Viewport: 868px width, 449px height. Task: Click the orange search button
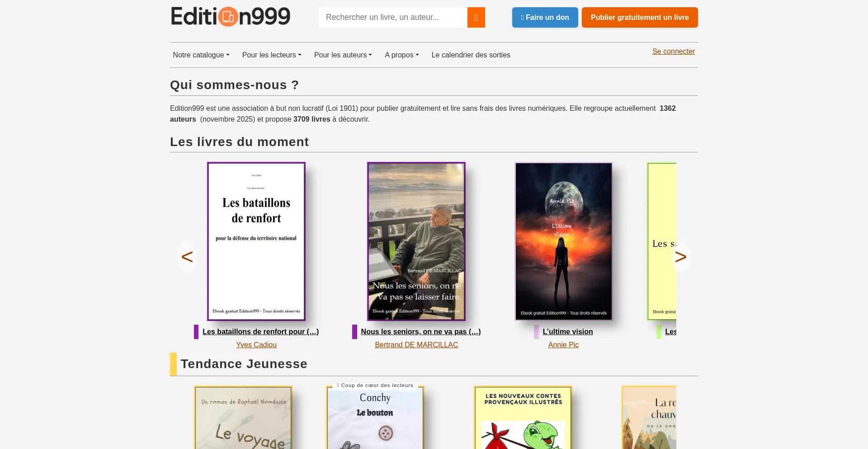click(476, 17)
